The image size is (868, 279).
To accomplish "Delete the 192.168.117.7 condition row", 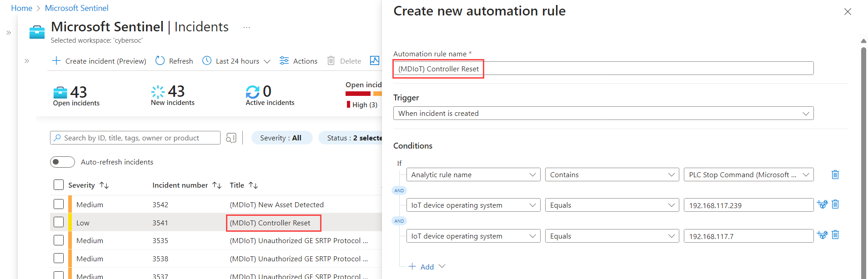I will click(x=835, y=234).
